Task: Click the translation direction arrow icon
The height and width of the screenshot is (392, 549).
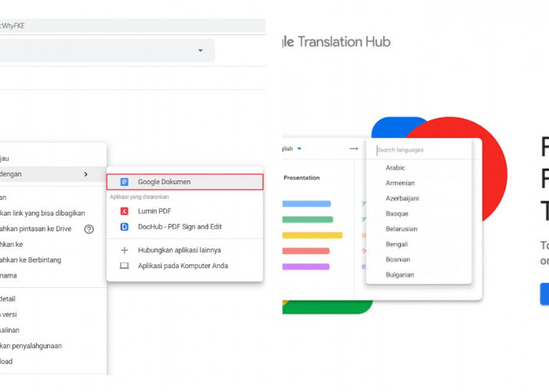Action: (x=354, y=149)
